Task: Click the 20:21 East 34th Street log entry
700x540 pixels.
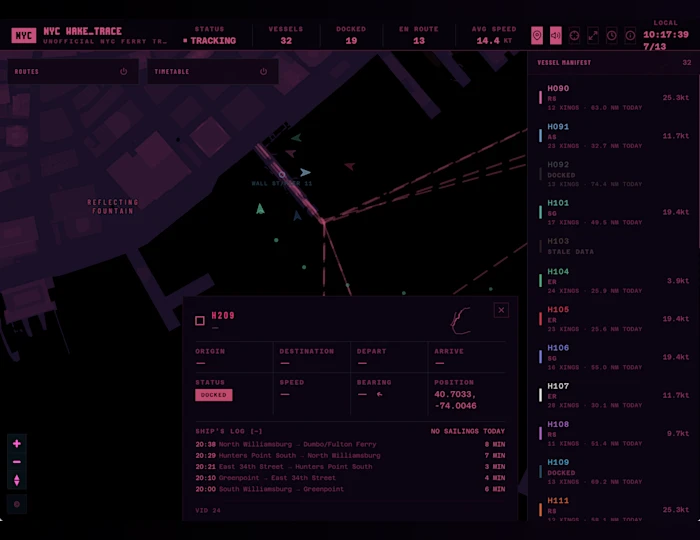Action: coord(350,466)
